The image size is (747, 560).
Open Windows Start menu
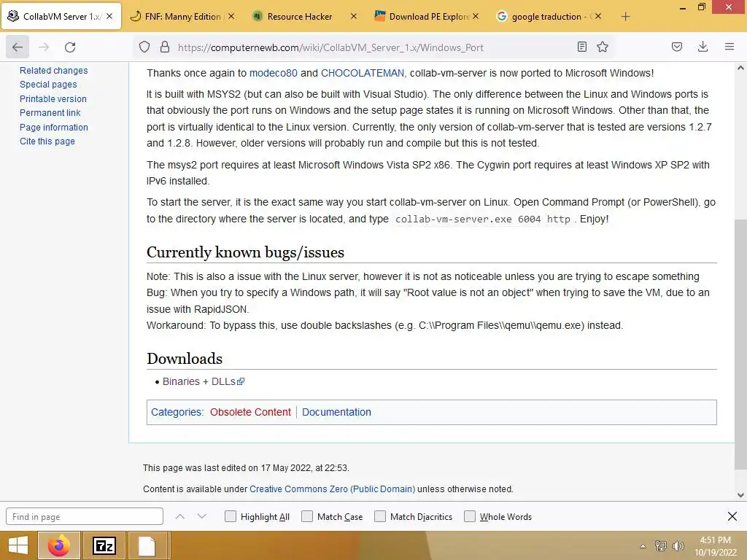[x=18, y=545]
